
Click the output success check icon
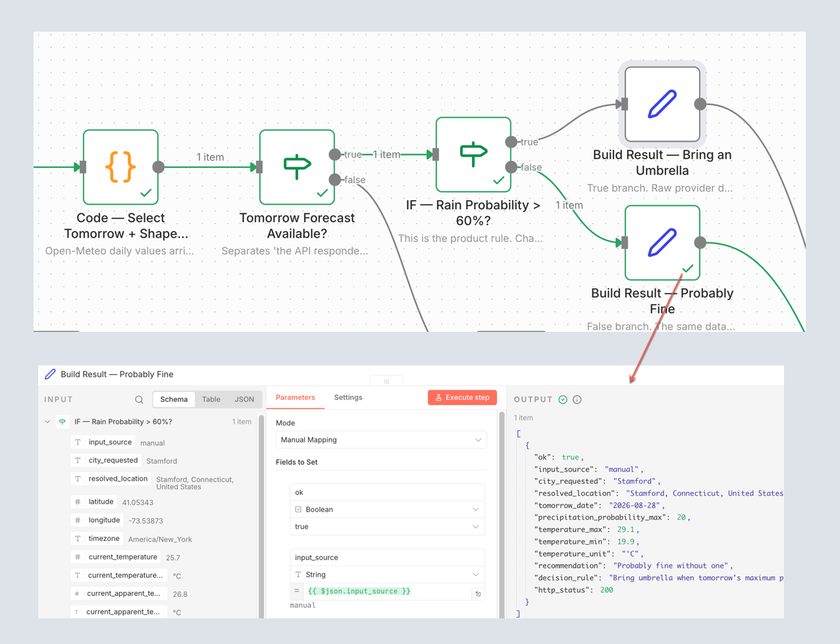tap(563, 400)
